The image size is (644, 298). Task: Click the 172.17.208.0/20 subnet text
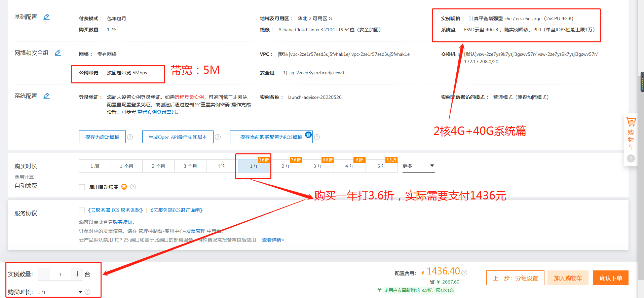pyautogui.click(x=481, y=62)
